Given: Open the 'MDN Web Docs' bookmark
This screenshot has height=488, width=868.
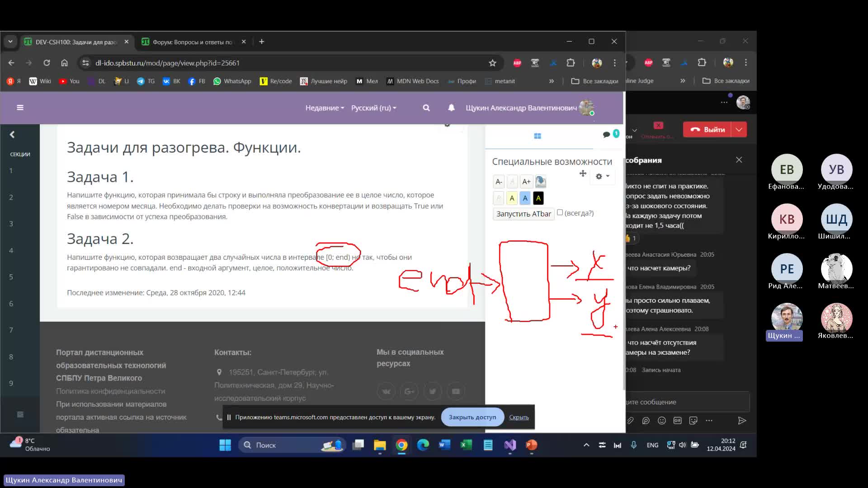Looking at the screenshot, I should tap(412, 81).
